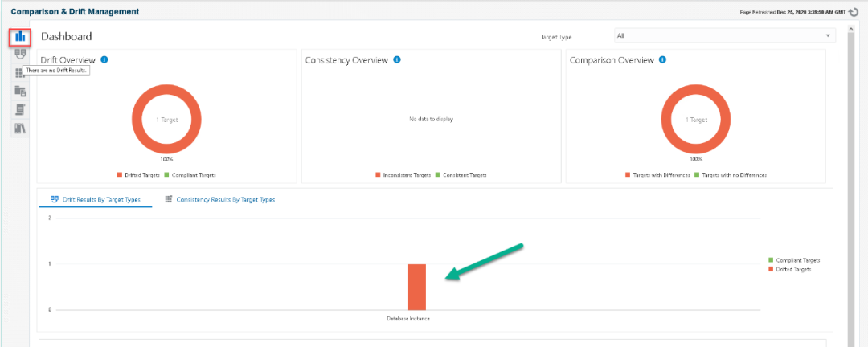Screen dimensions: 868x347
Task: Open the scroll document sidebar icon
Action: click(x=20, y=109)
